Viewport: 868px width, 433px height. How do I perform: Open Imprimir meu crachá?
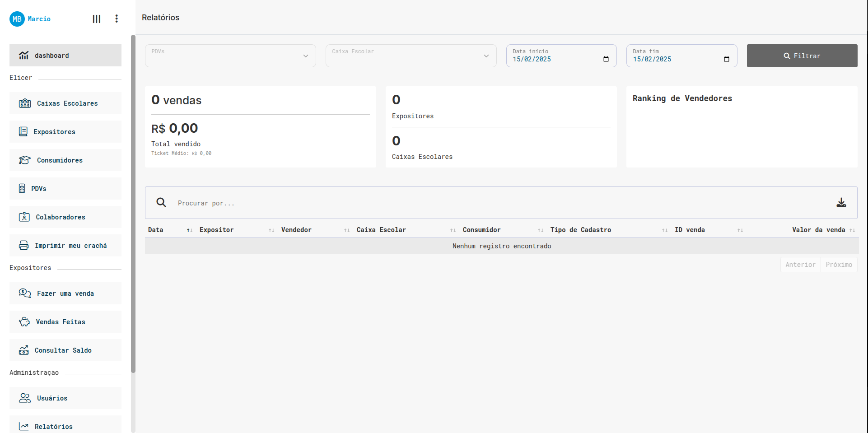65,245
